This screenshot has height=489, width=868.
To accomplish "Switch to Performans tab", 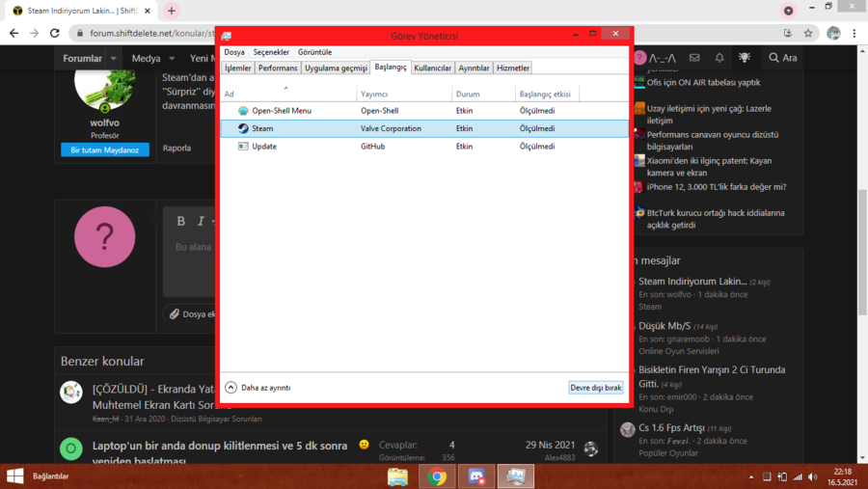I will click(278, 68).
